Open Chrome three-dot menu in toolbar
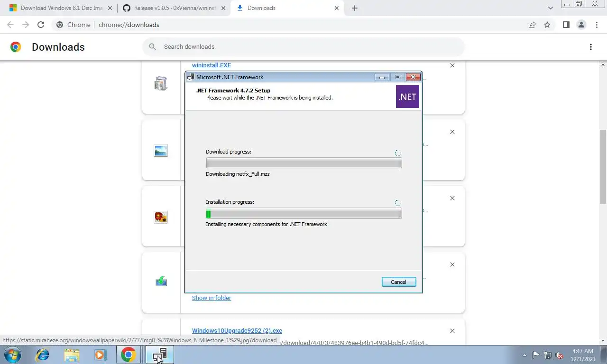Screen dimensions: 607x364 pos(596,25)
